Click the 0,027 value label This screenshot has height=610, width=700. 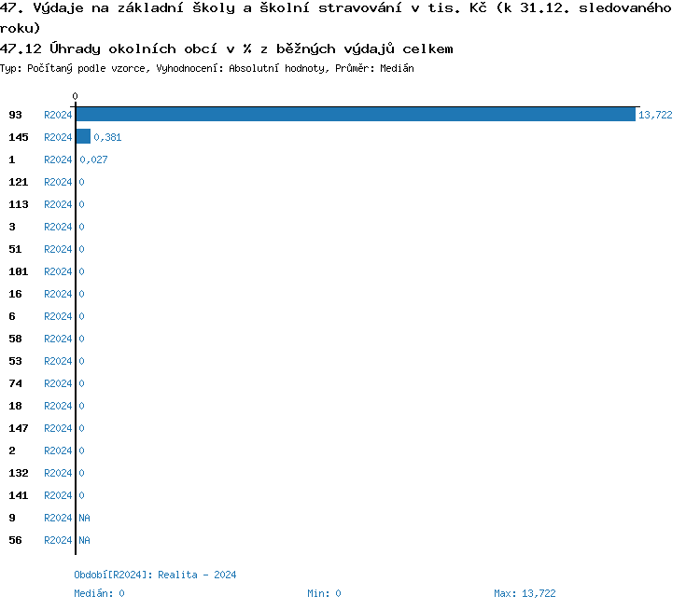click(x=93, y=159)
